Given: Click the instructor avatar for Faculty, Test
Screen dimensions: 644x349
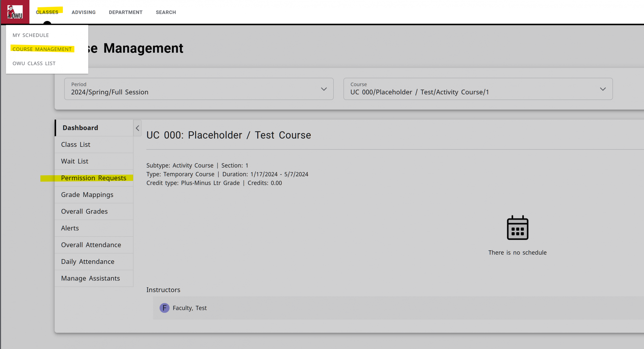Looking at the screenshot, I should pos(164,308).
